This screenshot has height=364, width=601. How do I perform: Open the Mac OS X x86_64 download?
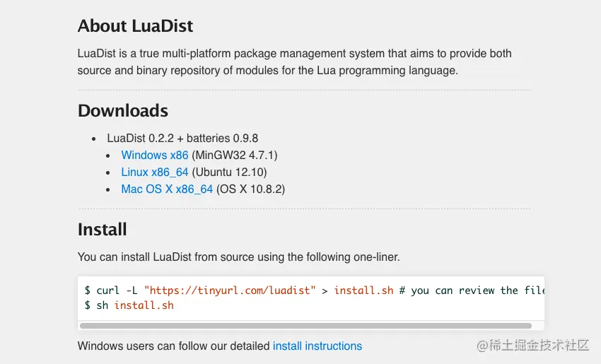[167, 189]
